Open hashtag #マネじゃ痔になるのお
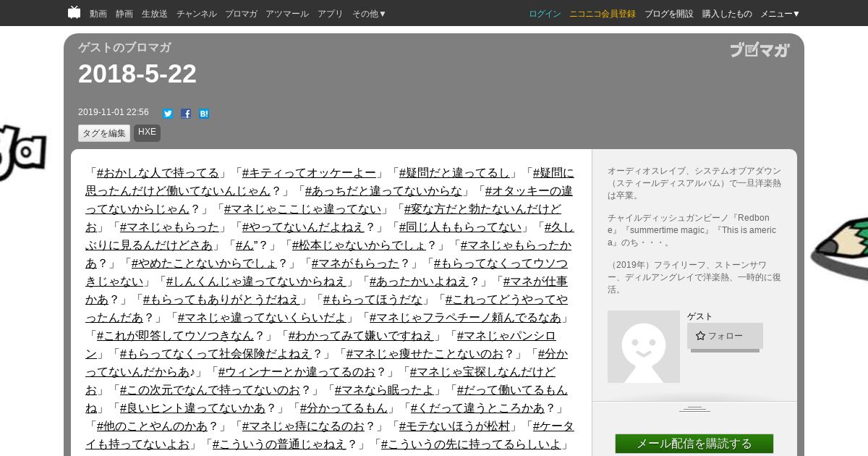This screenshot has width=868, height=456. [x=303, y=426]
